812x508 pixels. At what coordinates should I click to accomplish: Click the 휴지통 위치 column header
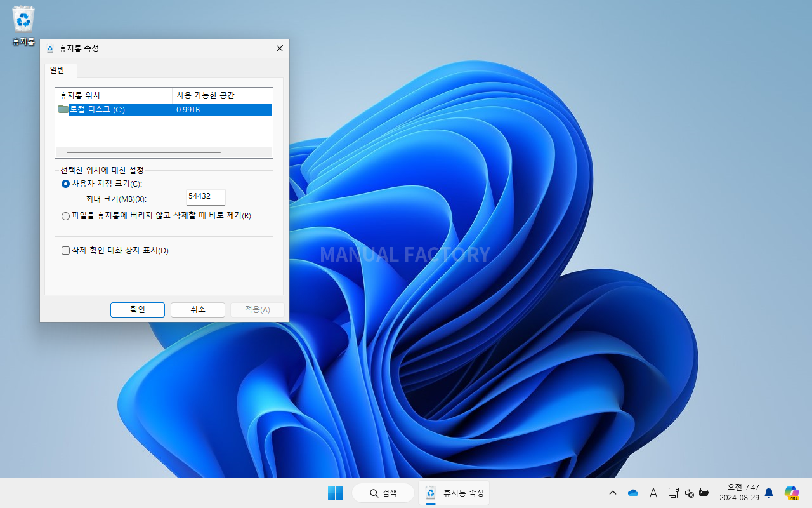(114, 95)
